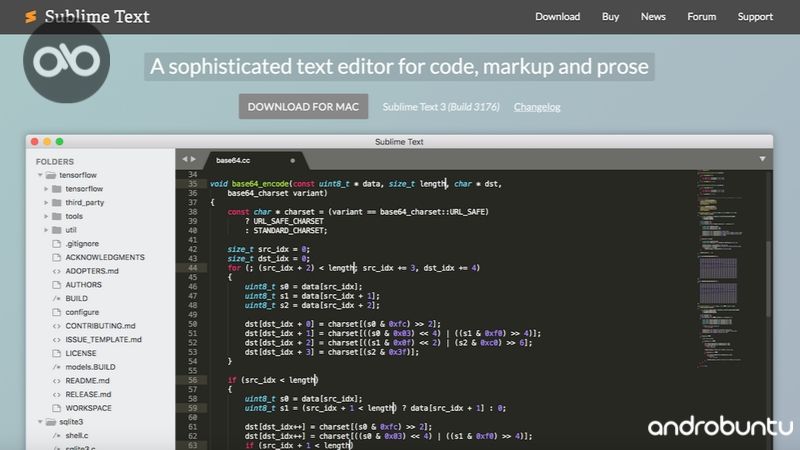Click the editor vertical scrollbar
The height and width of the screenshot is (450, 800).
click(x=768, y=279)
